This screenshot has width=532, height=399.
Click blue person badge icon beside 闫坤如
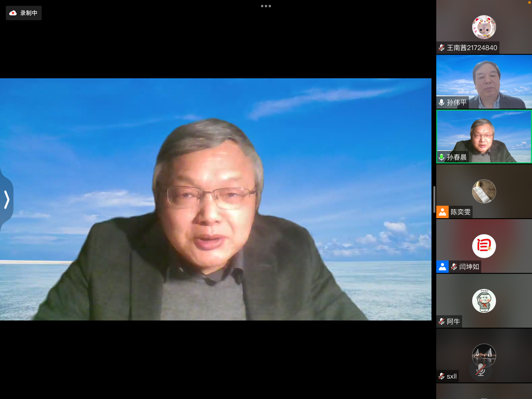(442, 267)
